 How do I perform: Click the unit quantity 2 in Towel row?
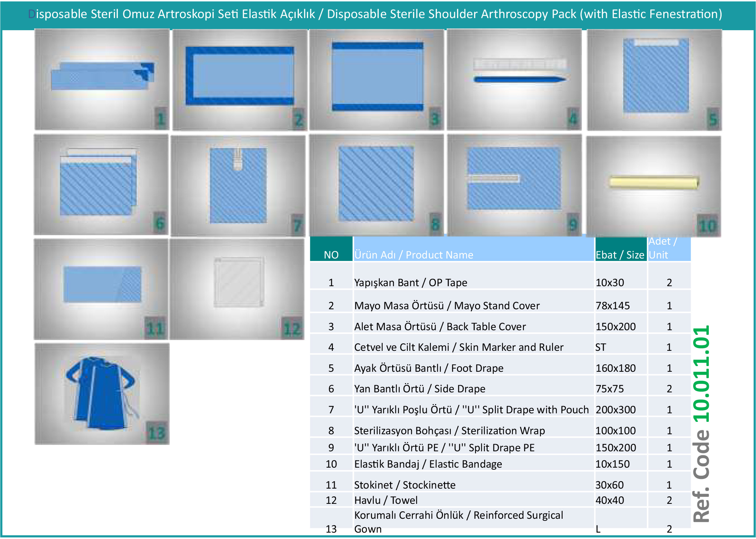click(x=669, y=500)
